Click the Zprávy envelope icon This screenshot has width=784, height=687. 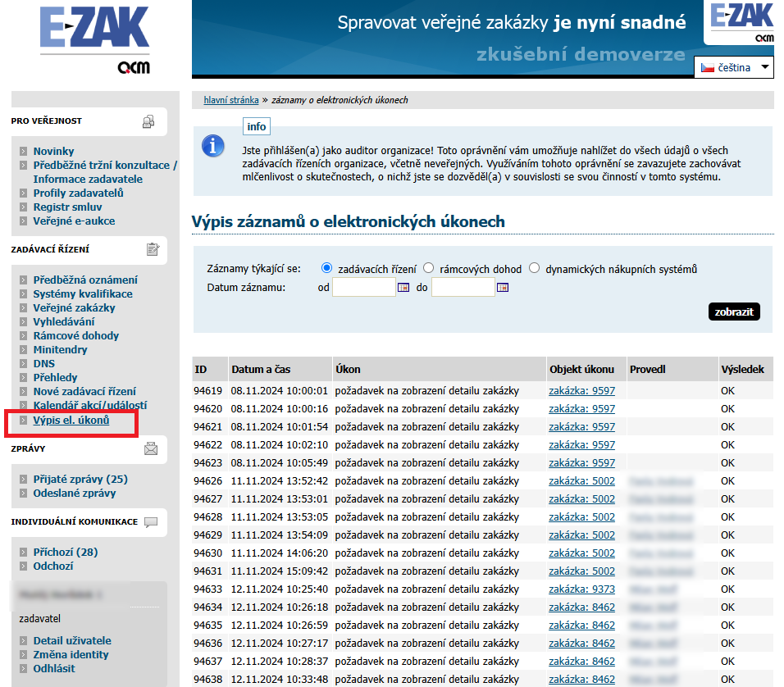[151, 448]
